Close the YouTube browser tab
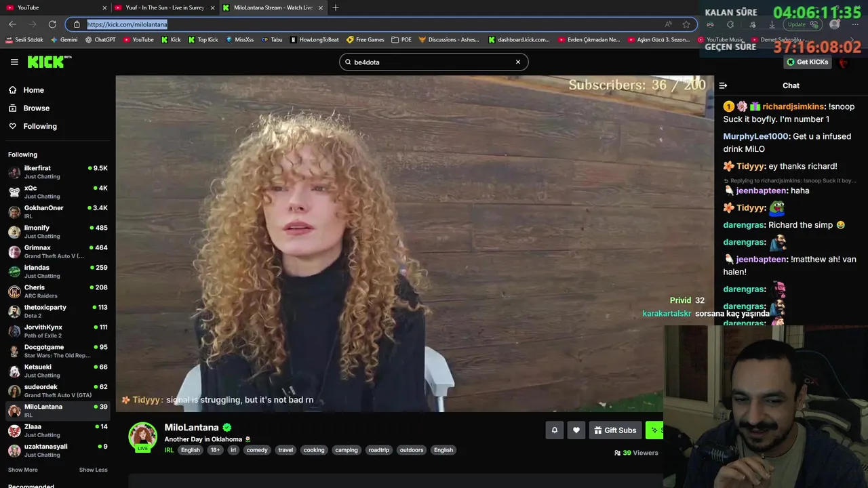Viewport: 868px width, 488px height. pyautogui.click(x=104, y=7)
